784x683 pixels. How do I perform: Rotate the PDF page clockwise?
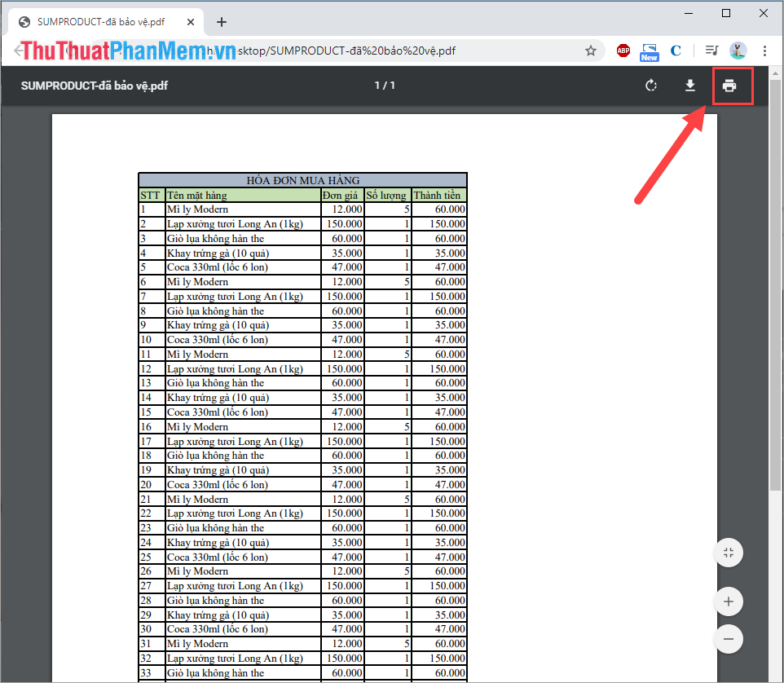coord(650,86)
